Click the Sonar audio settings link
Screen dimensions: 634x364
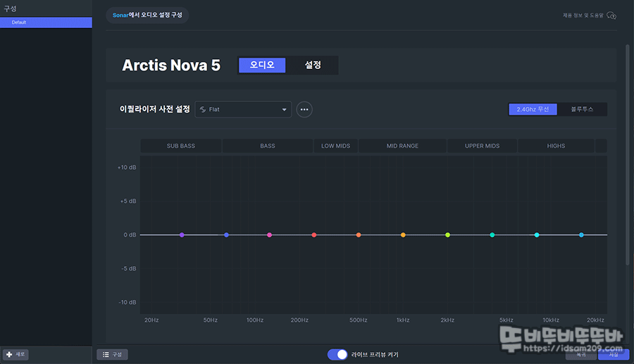pyautogui.click(x=147, y=15)
